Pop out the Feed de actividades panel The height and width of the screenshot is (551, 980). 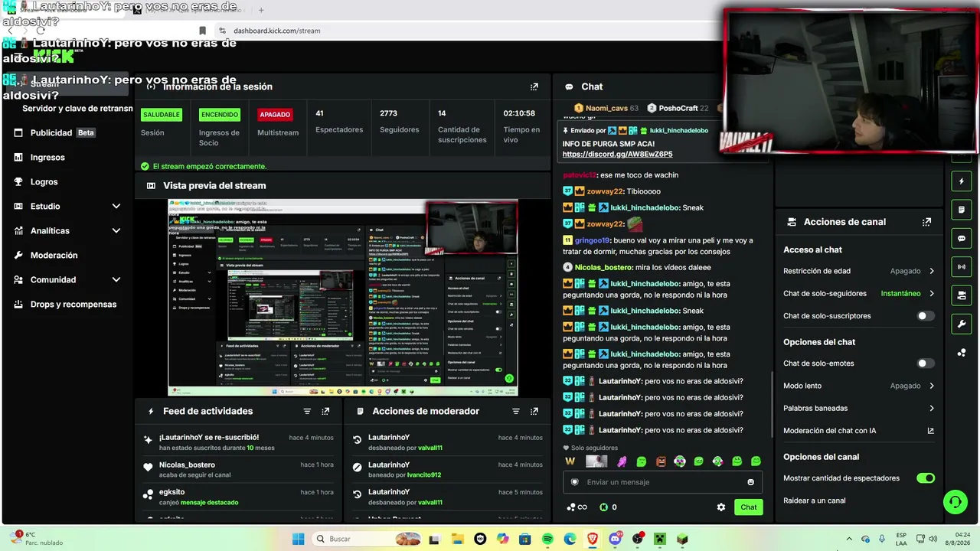pyautogui.click(x=325, y=411)
